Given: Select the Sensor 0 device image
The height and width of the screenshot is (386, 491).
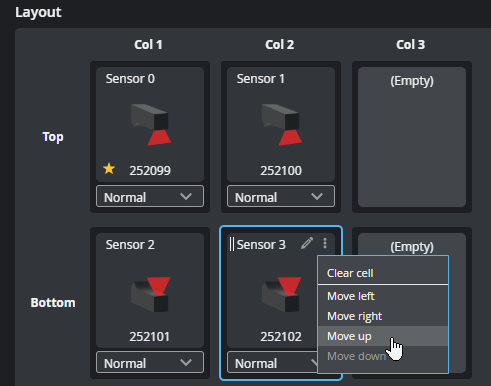Looking at the screenshot, I should [150, 125].
